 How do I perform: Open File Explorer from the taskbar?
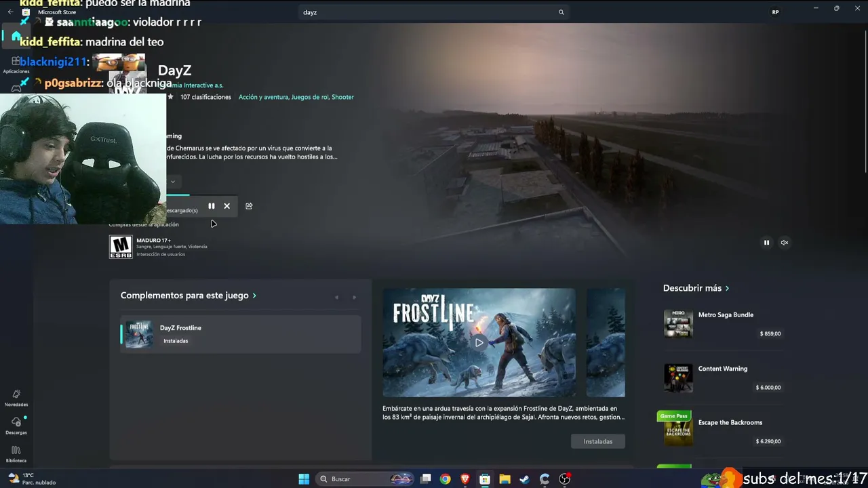click(505, 479)
